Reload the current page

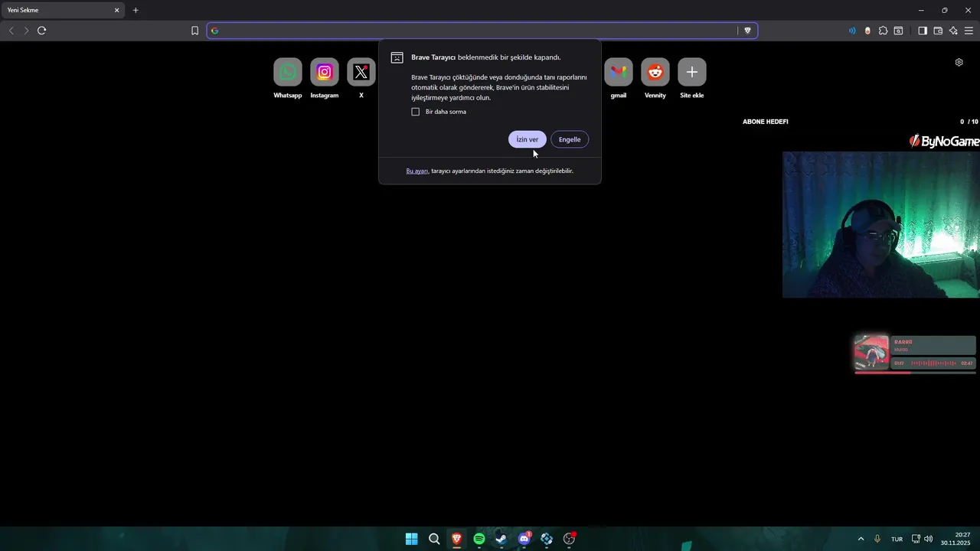(x=41, y=31)
